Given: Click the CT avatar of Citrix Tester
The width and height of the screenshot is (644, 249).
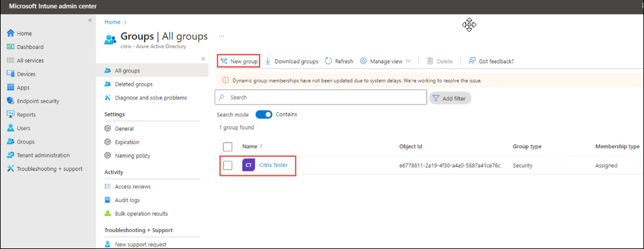Looking at the screenshot, I should click(248, 165).
